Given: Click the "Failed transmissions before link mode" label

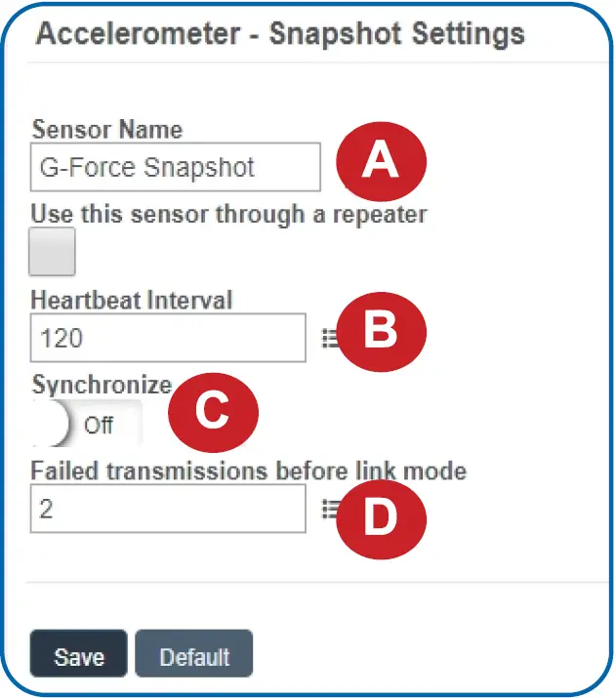Looking at the screenshot, I should (x=249, y=472).
